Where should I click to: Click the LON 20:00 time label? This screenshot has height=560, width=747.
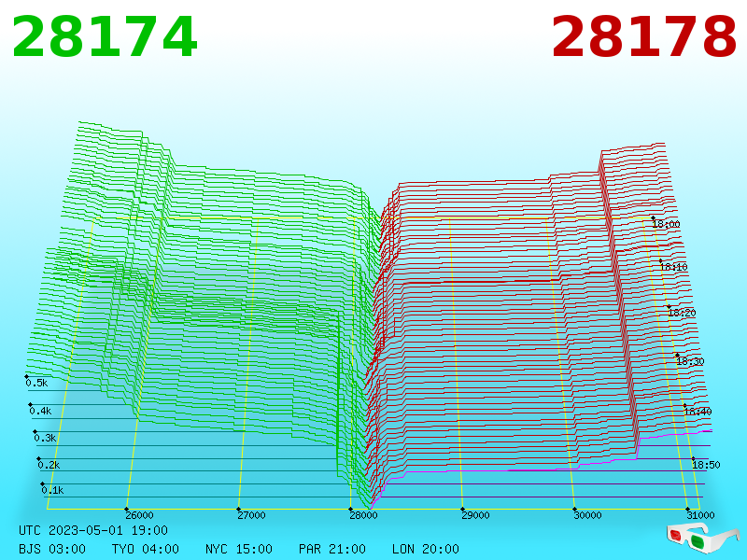pos(426,549)
